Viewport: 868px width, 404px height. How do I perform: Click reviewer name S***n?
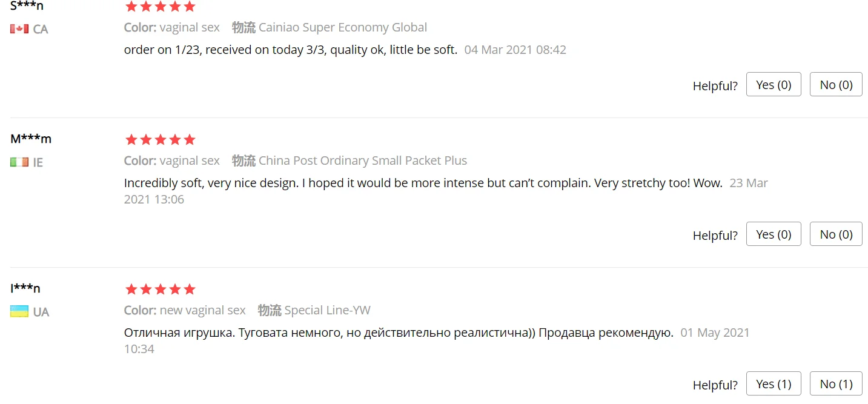[x=27, y=6]
